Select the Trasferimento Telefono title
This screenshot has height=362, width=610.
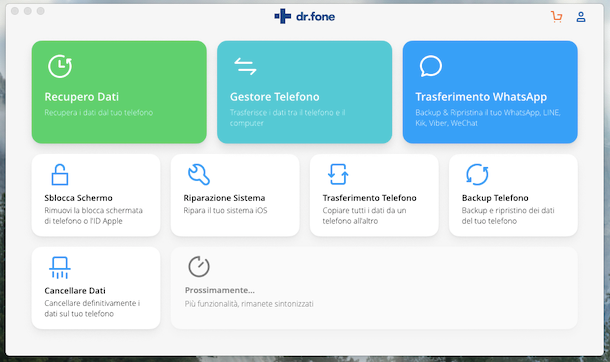(369, 198)
